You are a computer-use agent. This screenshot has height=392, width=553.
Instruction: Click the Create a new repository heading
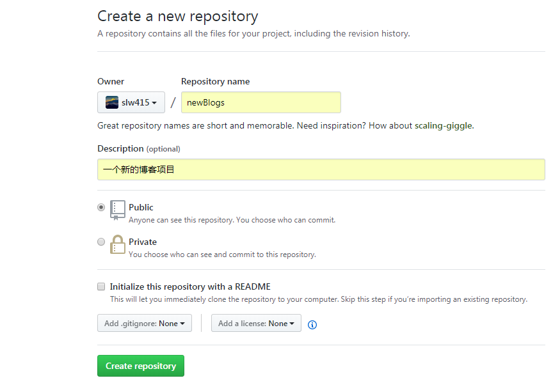coord(178,16)
